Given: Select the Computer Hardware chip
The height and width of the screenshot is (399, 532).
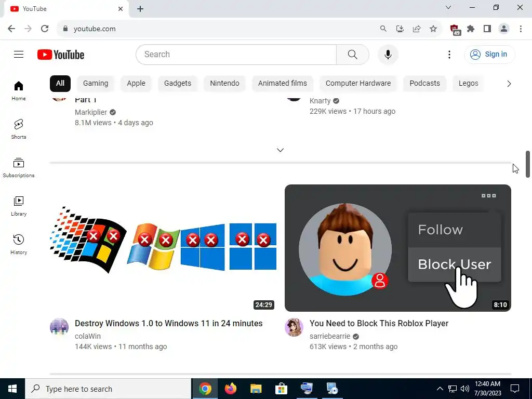Looking at the screenshot, I should [358, 84].
